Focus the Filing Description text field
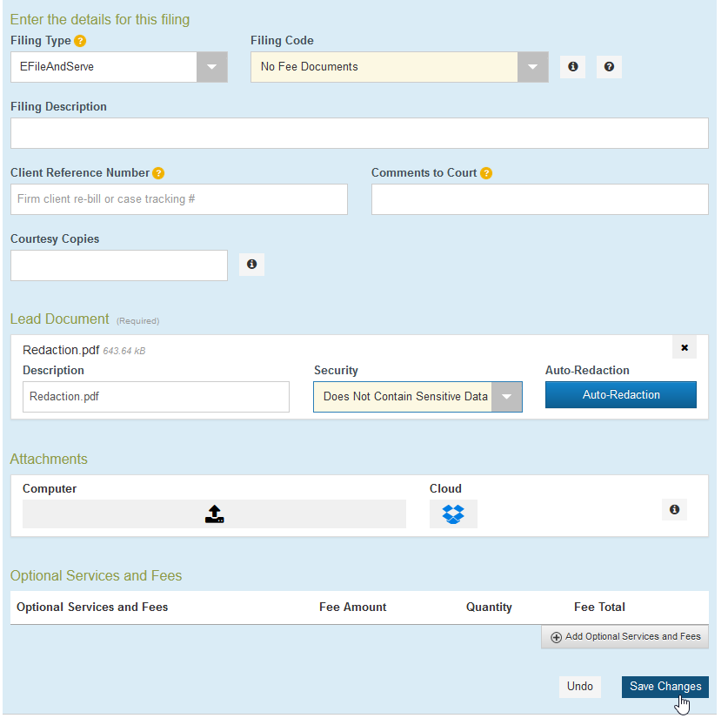Viewport: 728px width, 725px height. (359, 133)
